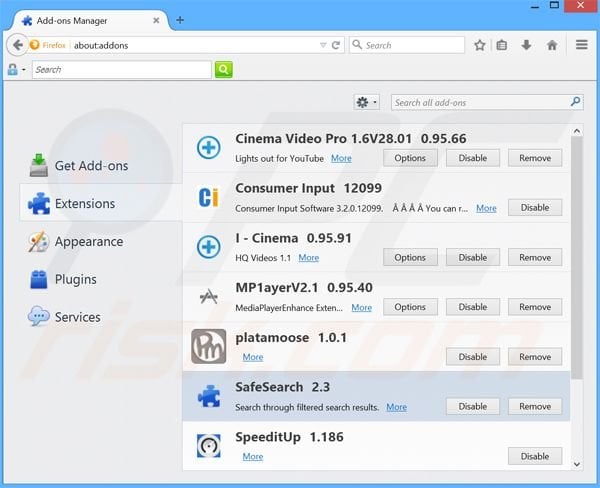Click the Cinema Video Pro extension icon

tap(209, 147)
